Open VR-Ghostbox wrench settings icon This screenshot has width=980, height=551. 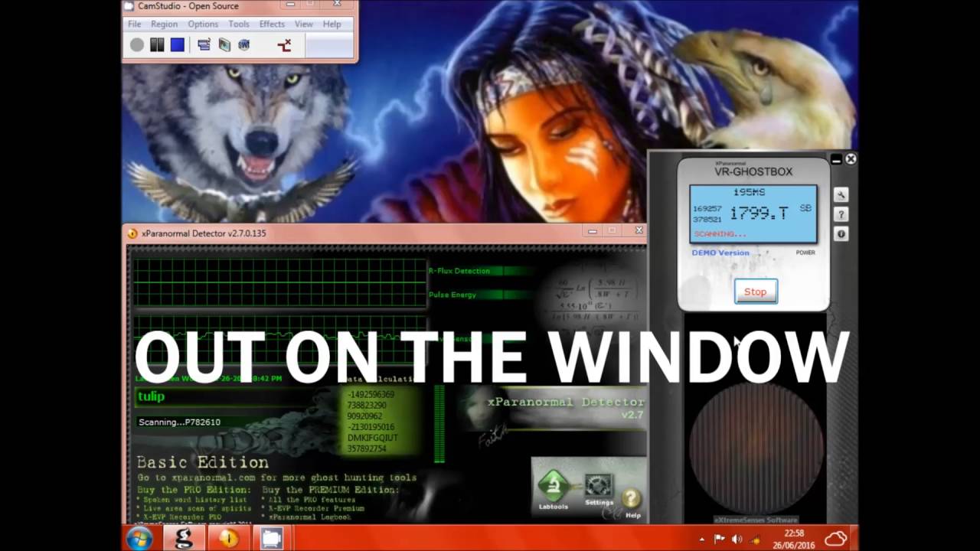(841, 195)
